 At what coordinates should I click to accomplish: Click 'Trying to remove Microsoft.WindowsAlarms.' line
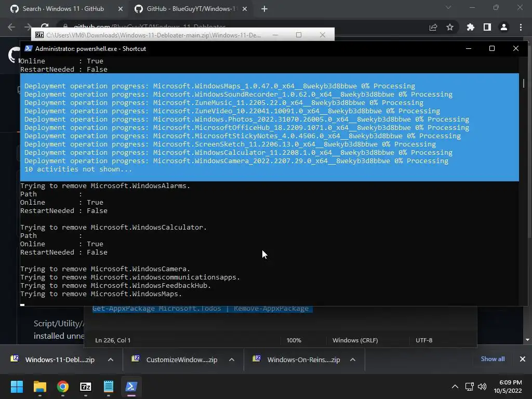(105, 186)
